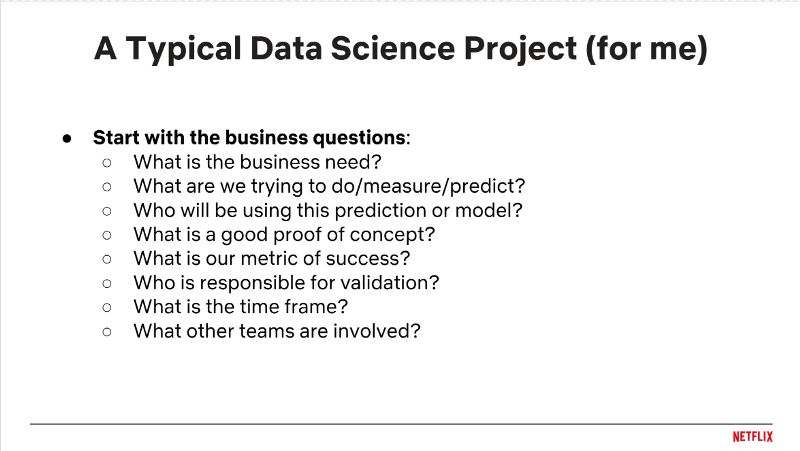Viewport: 800px width, 451px height.
Task: Select 'What is a good proof of concept?'
Action: (284, 234)
